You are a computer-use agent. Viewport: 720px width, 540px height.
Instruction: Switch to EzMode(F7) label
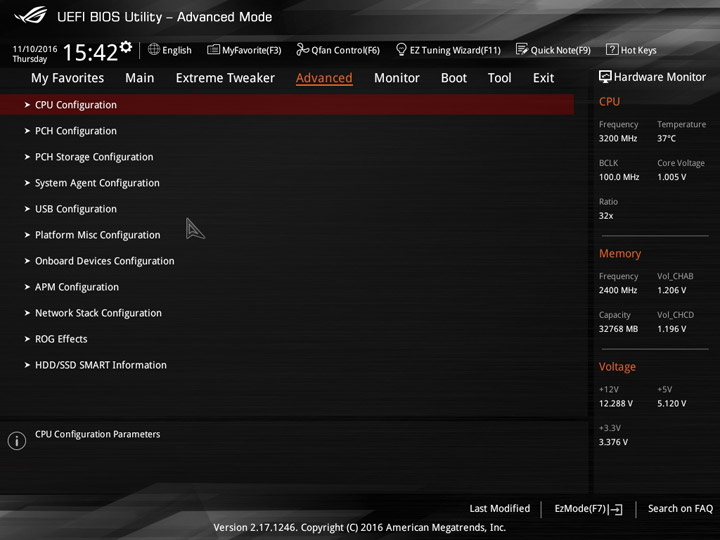click(580, 508)
